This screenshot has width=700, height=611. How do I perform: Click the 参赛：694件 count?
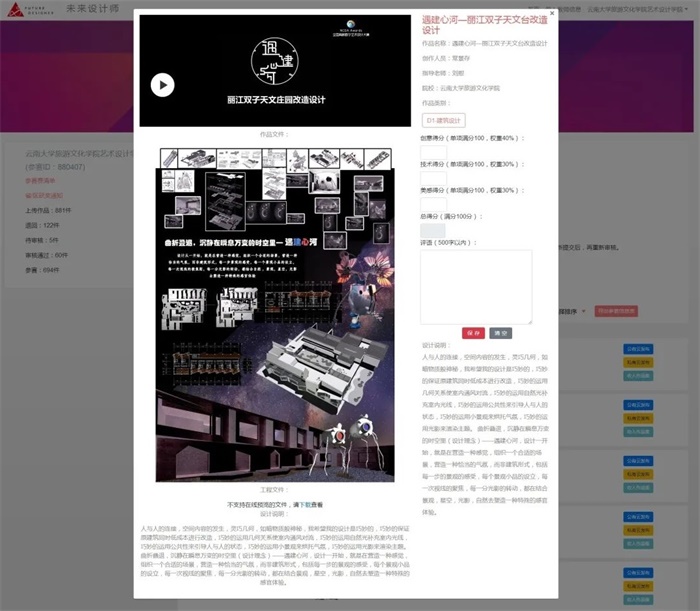point(42,270)
